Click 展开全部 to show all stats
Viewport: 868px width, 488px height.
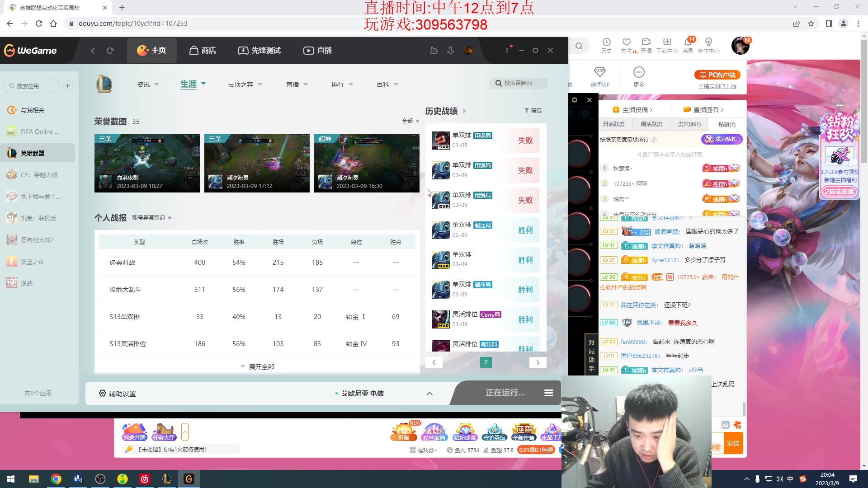click(257, 366)
